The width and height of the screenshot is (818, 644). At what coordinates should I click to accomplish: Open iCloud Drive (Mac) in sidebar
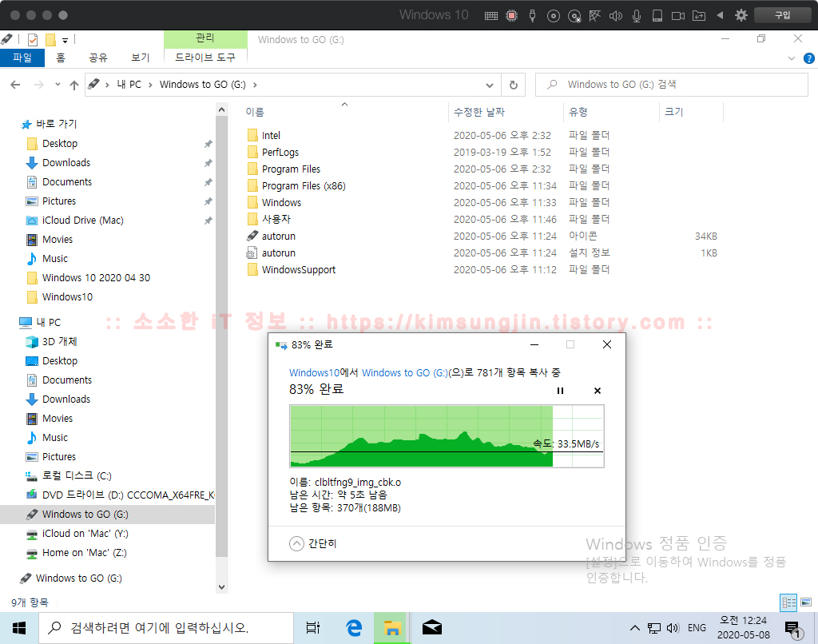[x=82, y=221]
